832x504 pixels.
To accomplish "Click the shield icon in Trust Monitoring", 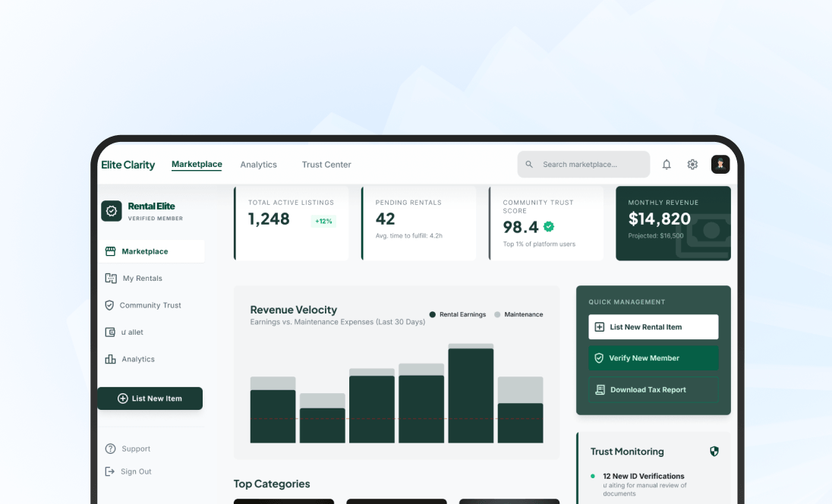I will tap(714, 451).
